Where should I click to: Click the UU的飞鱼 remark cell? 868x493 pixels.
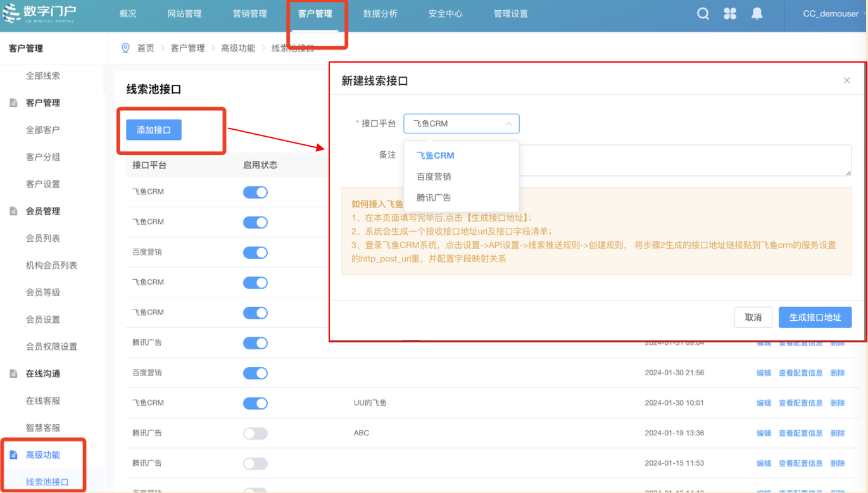point(370,403)
